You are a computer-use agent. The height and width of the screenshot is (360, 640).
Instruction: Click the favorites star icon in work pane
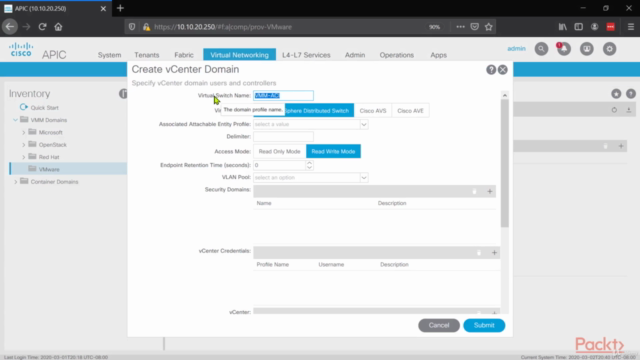pos(616,94)
